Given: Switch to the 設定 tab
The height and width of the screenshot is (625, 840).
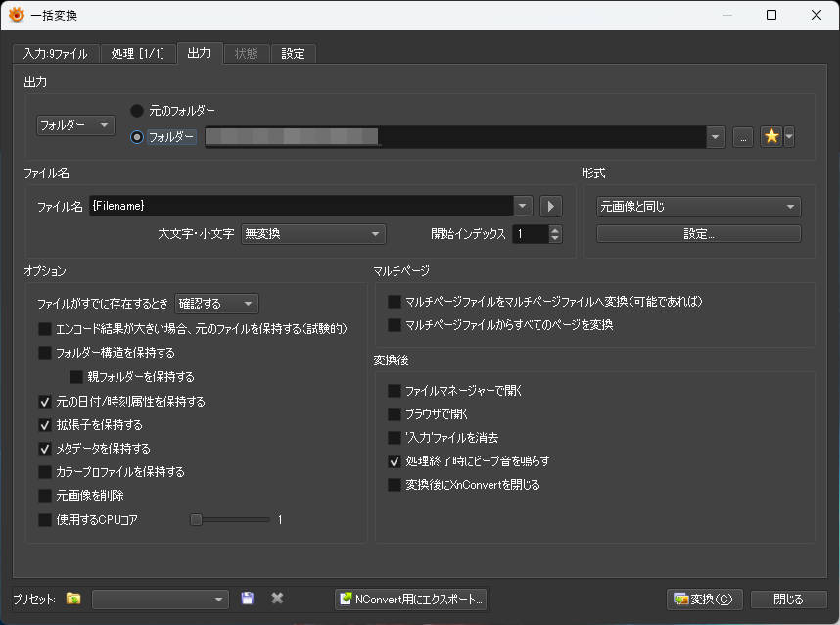Looking at the screenshot, I should point(294,53).
